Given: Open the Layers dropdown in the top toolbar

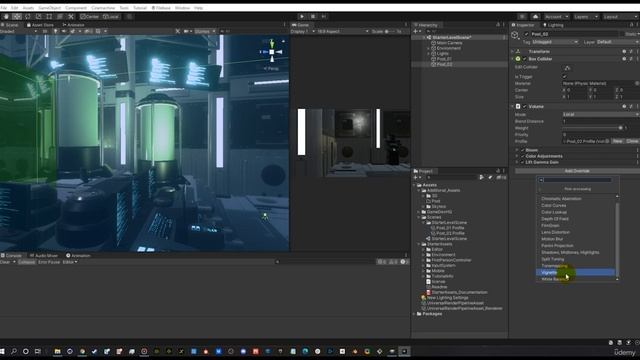Looking at the screenshot, I should (x=586, y=17).
